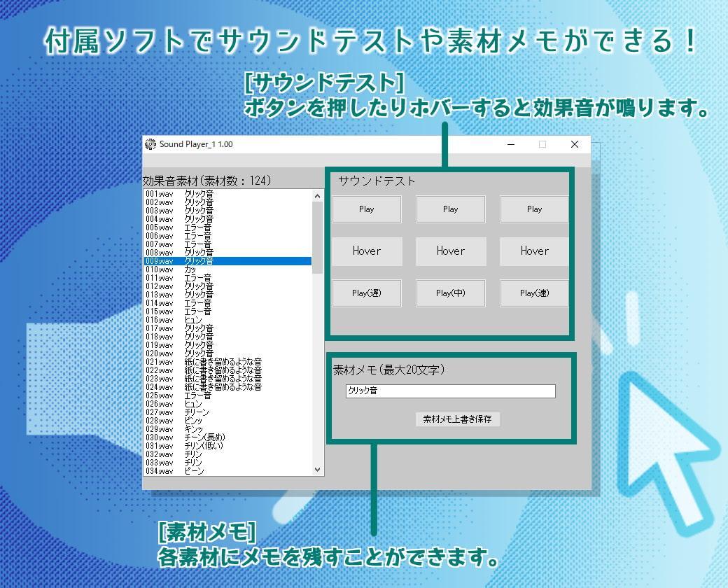Click the Hover button above Play(遅)

pos(367,251)
